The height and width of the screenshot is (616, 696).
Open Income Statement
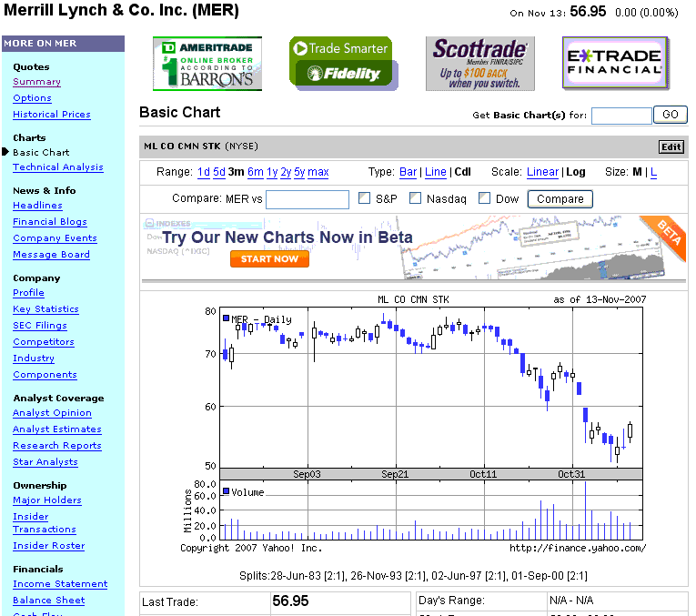tap(60, 584)
